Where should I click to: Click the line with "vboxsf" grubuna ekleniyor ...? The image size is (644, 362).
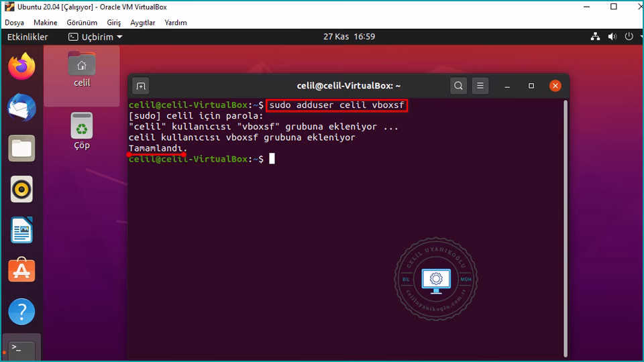coord(263,127)
